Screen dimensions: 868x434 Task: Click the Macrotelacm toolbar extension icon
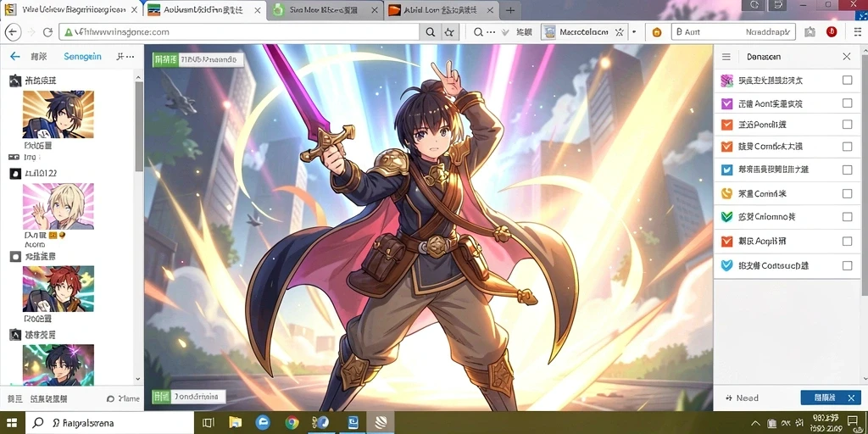[548, 32]
